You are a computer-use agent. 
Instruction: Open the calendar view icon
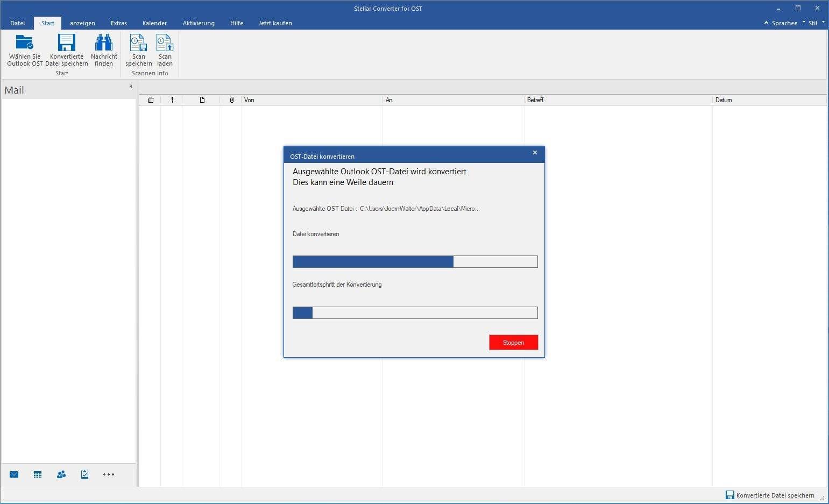click(x=38, y=474)
